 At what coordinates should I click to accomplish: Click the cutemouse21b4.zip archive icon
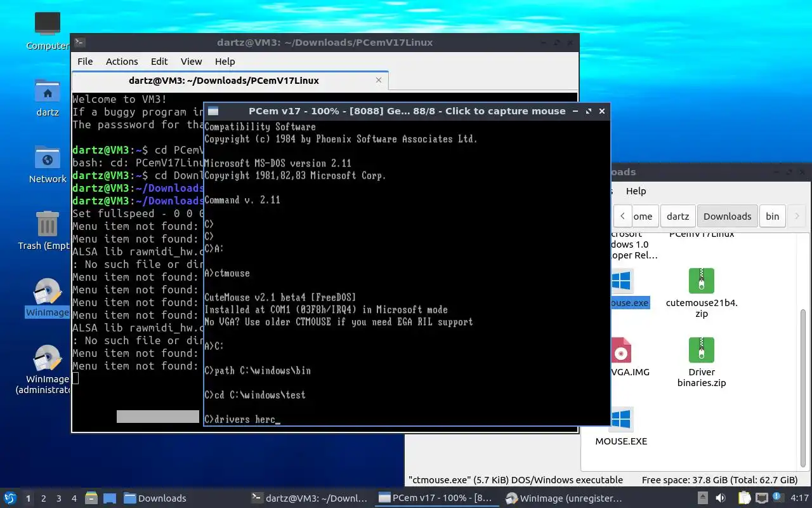tap(702, 281)
